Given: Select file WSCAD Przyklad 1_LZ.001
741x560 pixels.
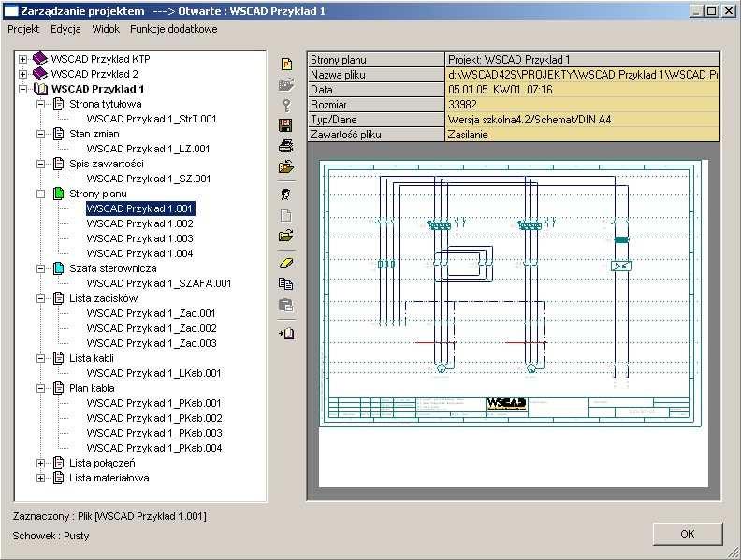Looking at the screenshot, I should [x=148, y=149].
